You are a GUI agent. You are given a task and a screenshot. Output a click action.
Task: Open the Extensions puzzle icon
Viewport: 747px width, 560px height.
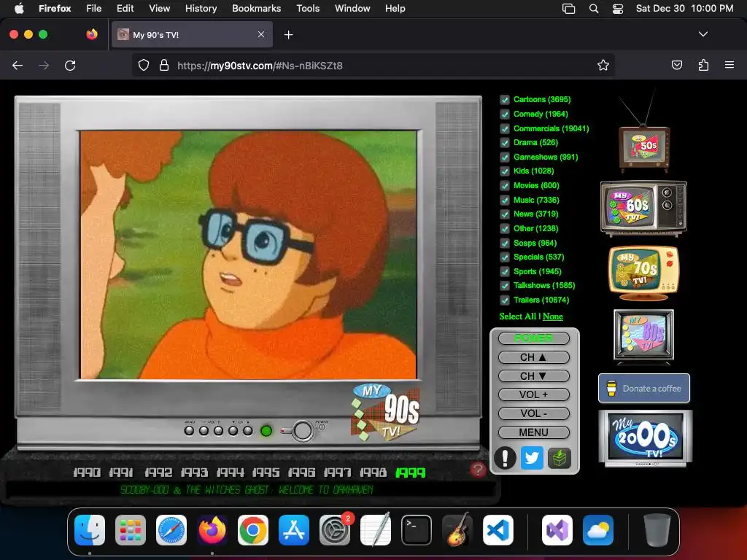(x=703, y=65)
